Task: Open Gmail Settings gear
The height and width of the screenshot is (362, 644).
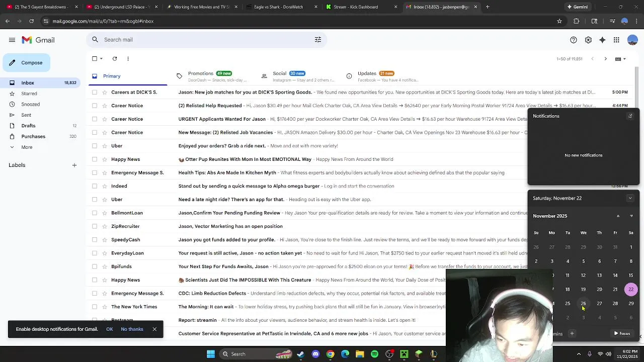Action: [x=588, y=40]
